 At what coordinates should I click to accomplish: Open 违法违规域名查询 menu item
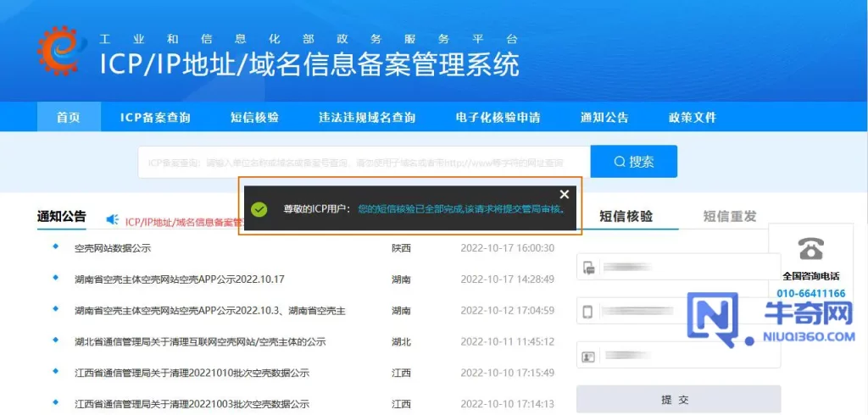367,118
